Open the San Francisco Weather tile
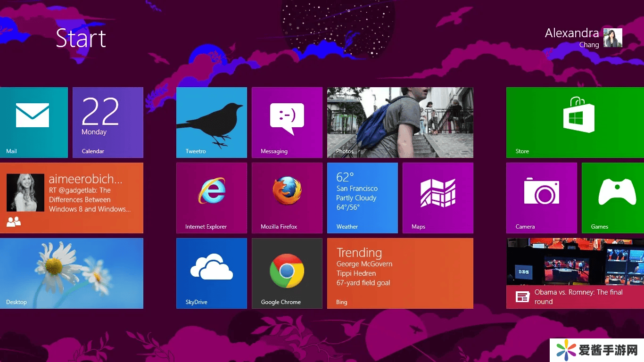The width and height of the screenshot is (644, 362). pos(362,197)
